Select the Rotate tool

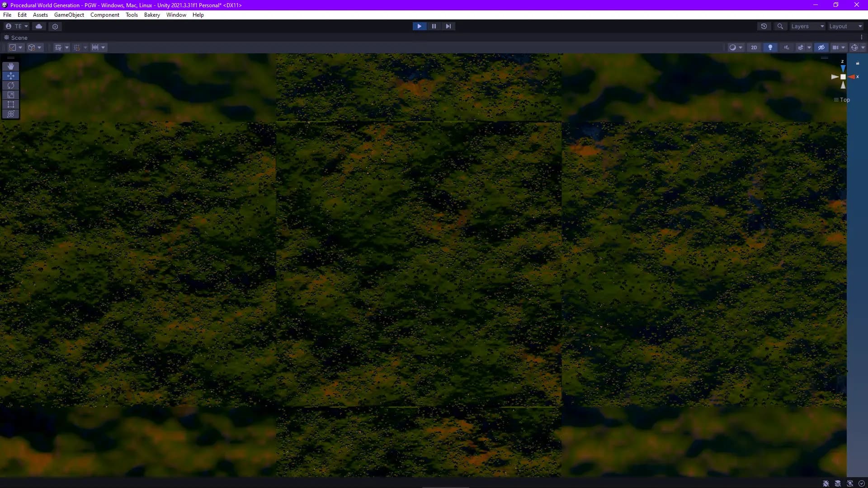(11, 85)
